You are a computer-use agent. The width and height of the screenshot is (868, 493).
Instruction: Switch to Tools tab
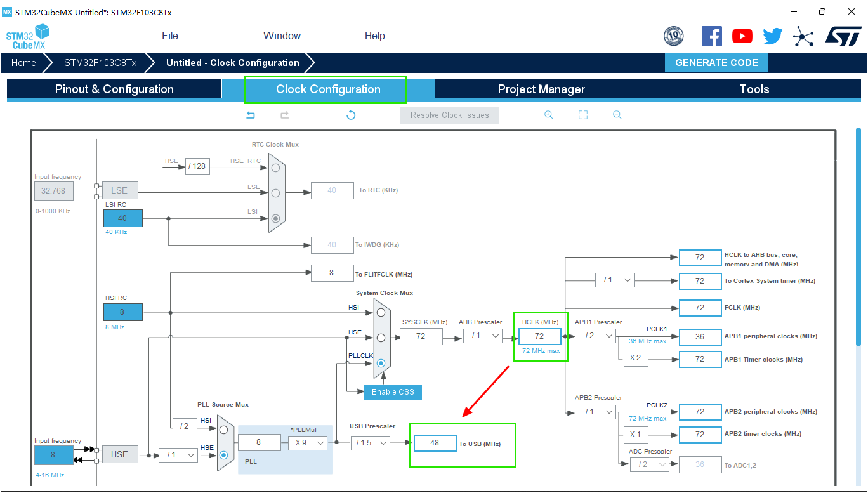(754, 89)
